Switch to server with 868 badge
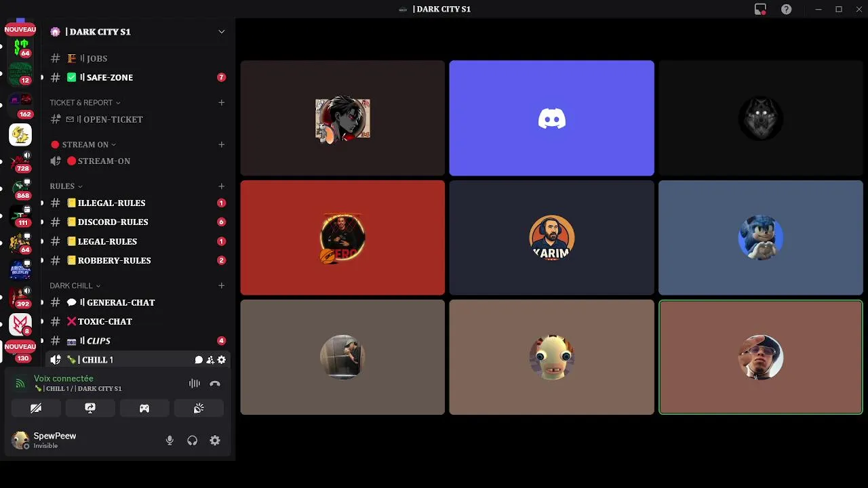868x488 pixels. pyautogui.click(x=20, y=189)
